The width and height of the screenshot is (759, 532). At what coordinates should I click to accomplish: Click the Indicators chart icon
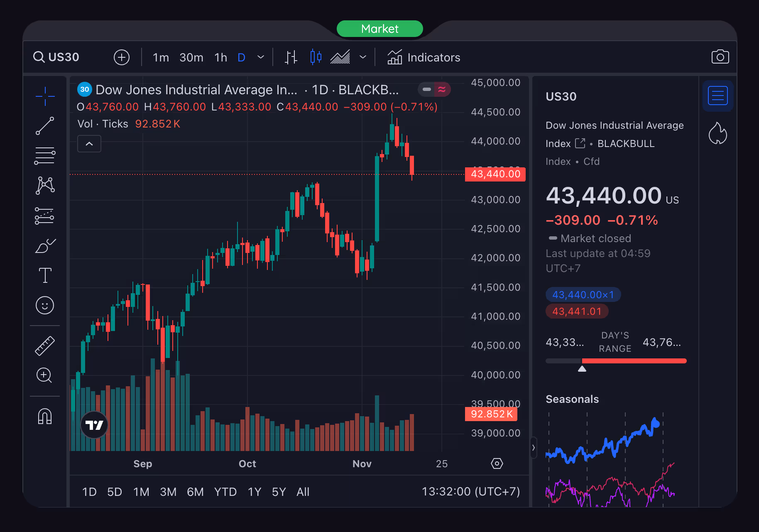395,57
